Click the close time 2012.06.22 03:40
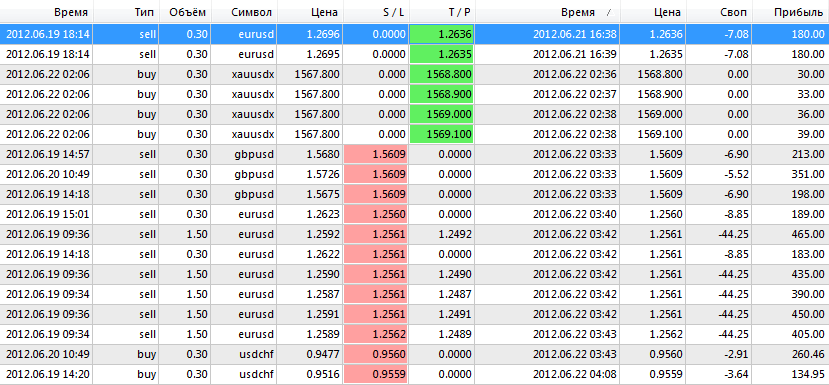Viewport: 829px width, 385px height. pos(575,215)
